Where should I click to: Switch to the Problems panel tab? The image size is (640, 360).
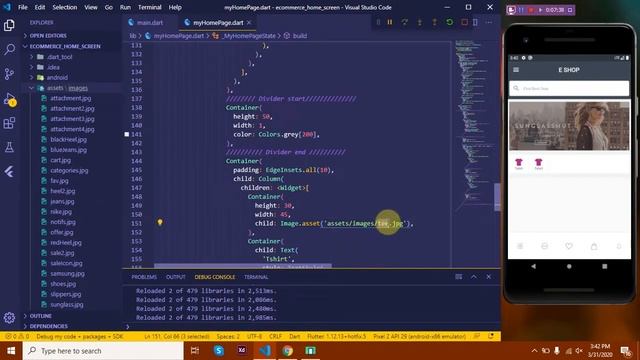[144, 277]
